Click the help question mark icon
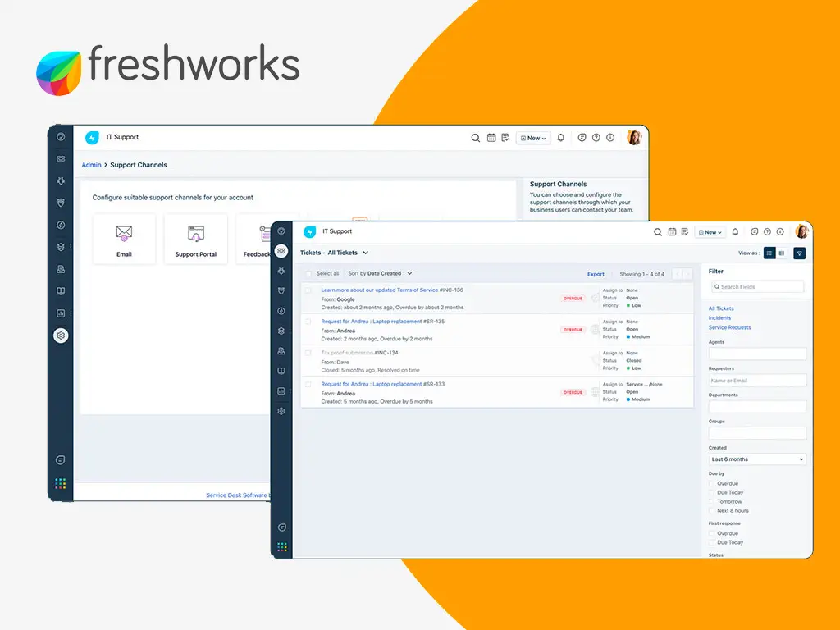The image size is (840, 630). click(x=767, y=232)
